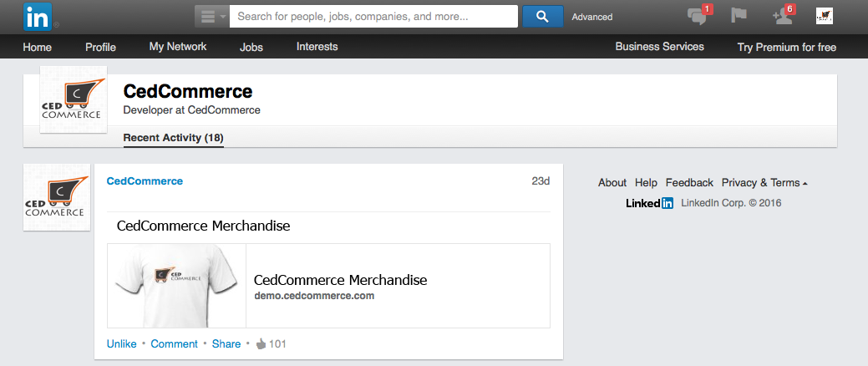
Task: Click the blue magnifier search button
Action: click(542, 17)
